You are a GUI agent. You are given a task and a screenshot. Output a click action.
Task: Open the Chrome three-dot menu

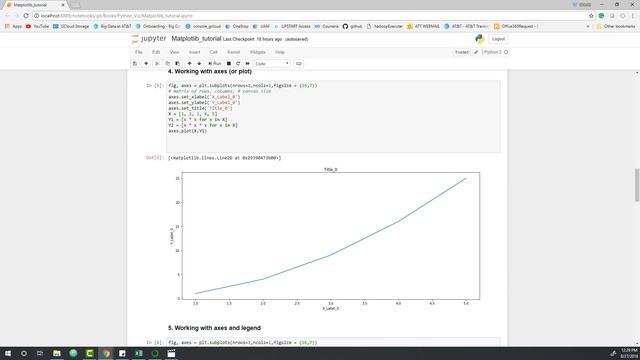(x=633, y=16)
